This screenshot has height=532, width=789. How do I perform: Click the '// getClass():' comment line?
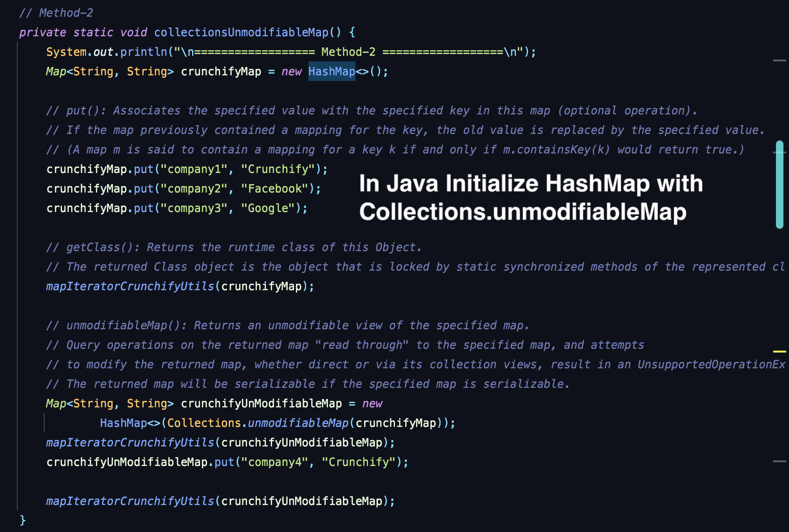[x=234, y=247]
